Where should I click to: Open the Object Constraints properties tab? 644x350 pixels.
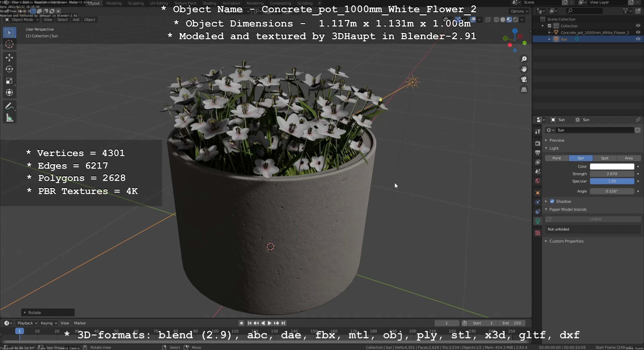click(538, 212)
